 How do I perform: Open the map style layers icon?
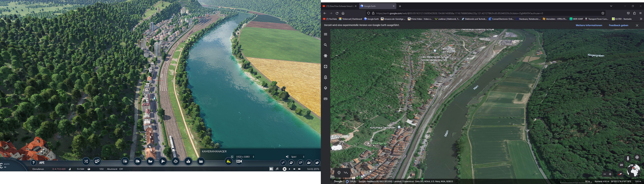326,88
